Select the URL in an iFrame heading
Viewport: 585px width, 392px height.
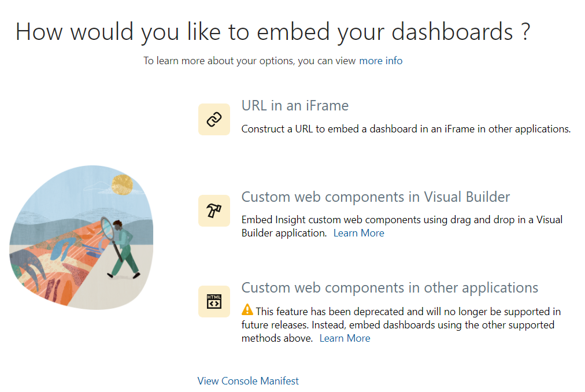[295, 106]
